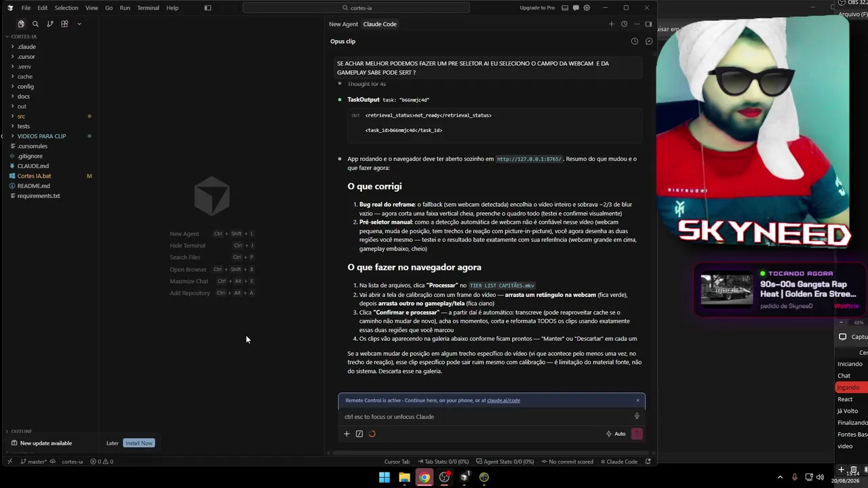Open the Go menu

click(108, 8)
